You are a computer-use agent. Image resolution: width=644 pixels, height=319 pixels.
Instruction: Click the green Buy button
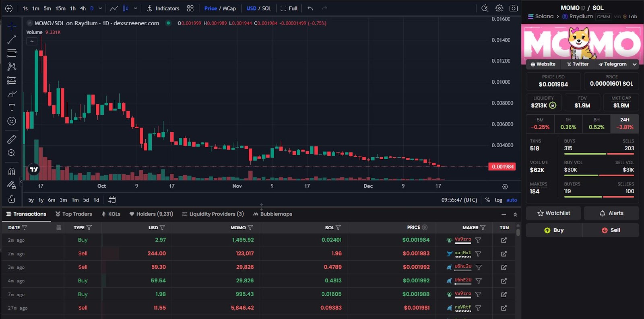[554, 230]
